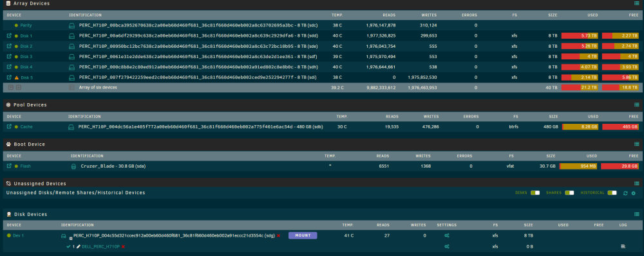644x256 pixels.
Task: Open the Disk 4 browse icon
Action: tap(9, 66)
